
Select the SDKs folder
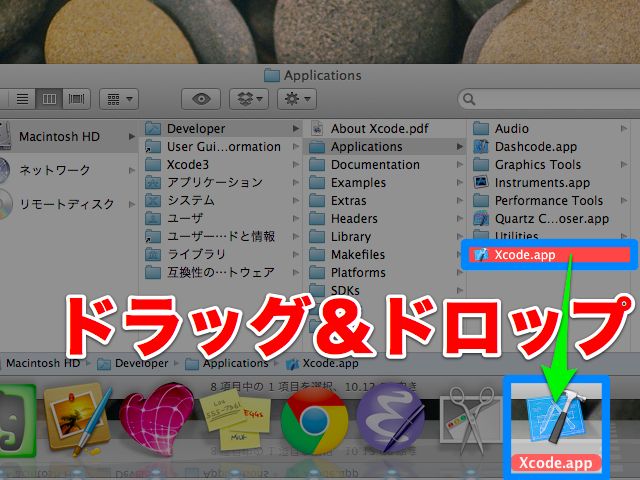[386, 291]
